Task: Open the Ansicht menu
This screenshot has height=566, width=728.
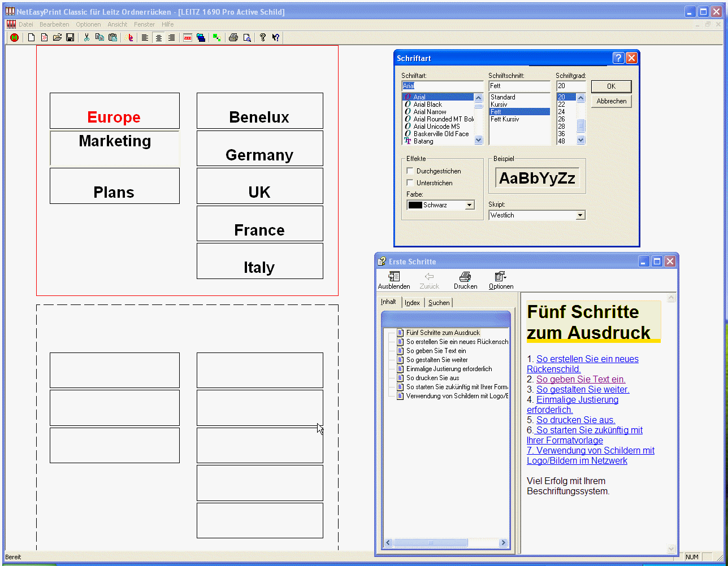Action: pos(118,24)
